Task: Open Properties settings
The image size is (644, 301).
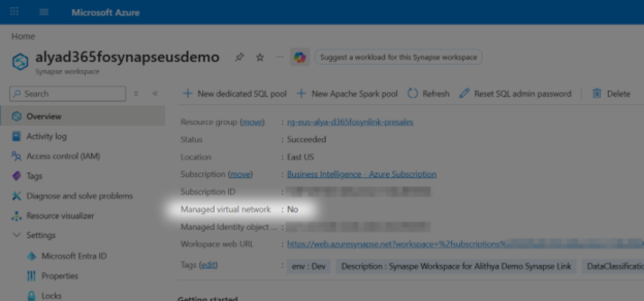Action: point(60,276)
